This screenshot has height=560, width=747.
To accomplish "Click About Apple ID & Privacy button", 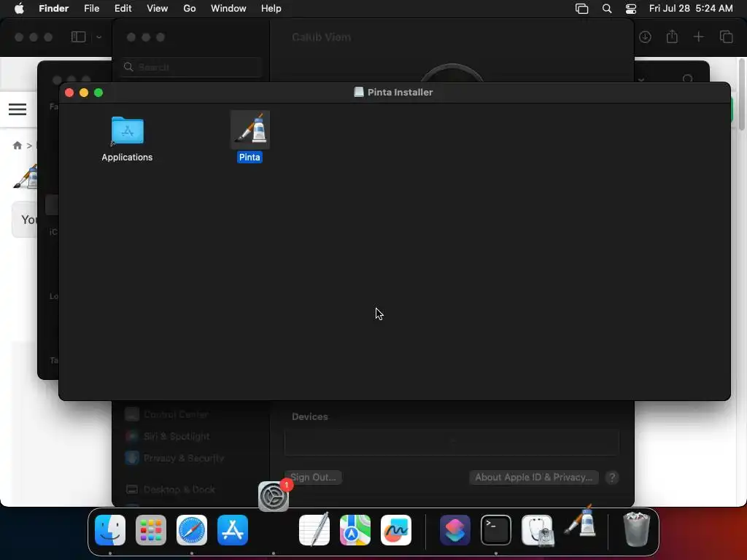I will (533, 477).
